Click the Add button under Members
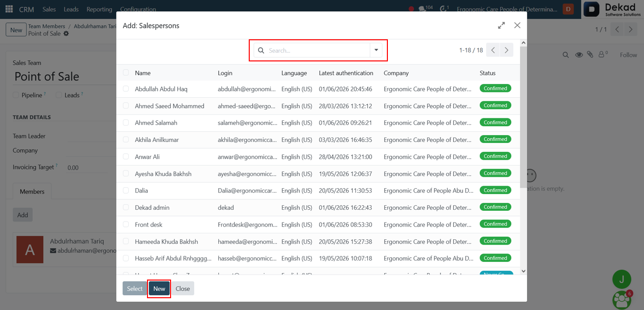Viewport: 644px width, 310px height. (x=23, y=215)
